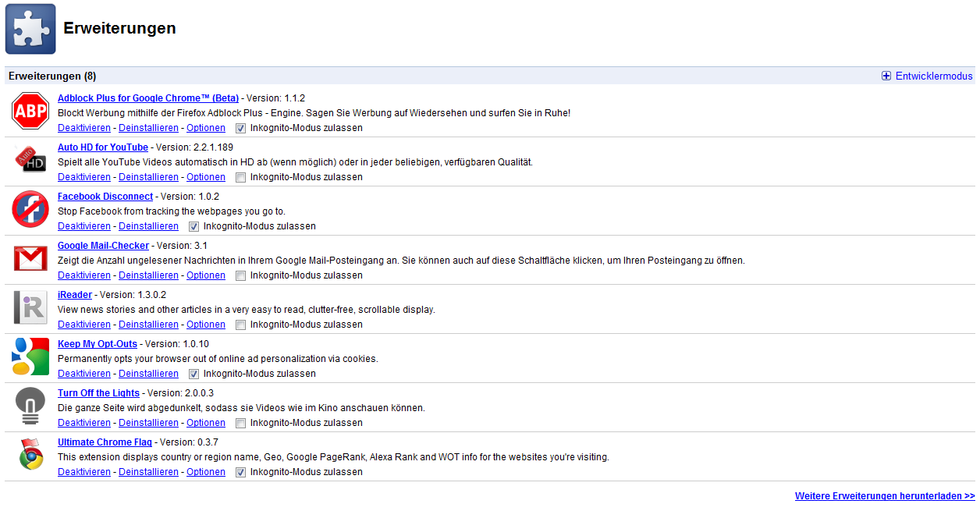Deaktivieren Turn Off the Lights
Viewport: 980px width, 511px height.
(x=84, y=423)
